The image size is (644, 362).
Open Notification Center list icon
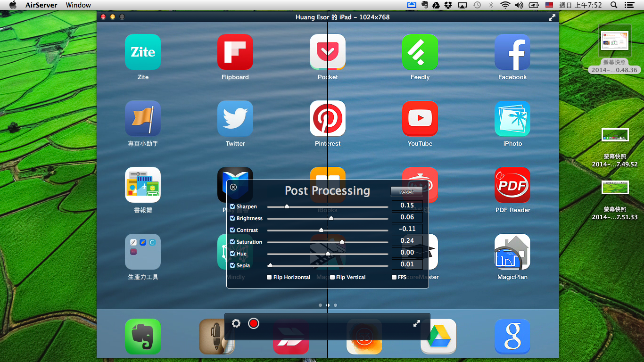629,5
